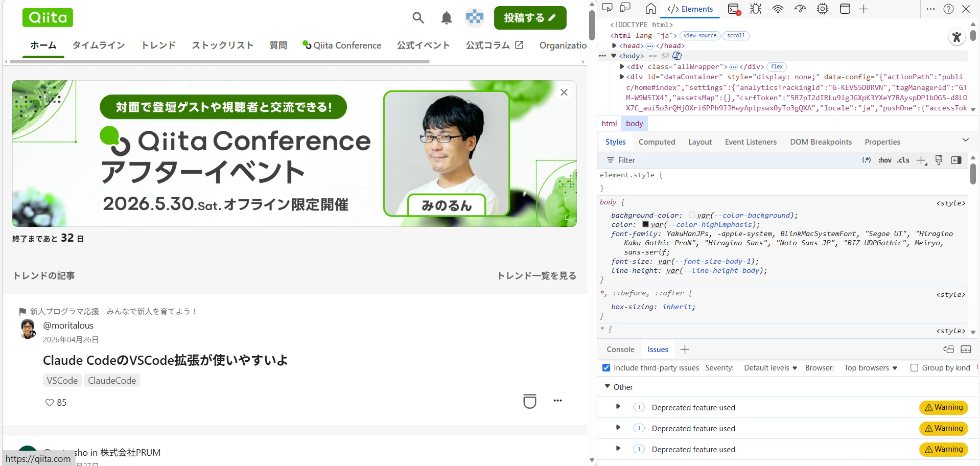This screenshot has height=466, width=980.
Task: Uncheck Include third-party issues
Action: [x=606, y=367]
